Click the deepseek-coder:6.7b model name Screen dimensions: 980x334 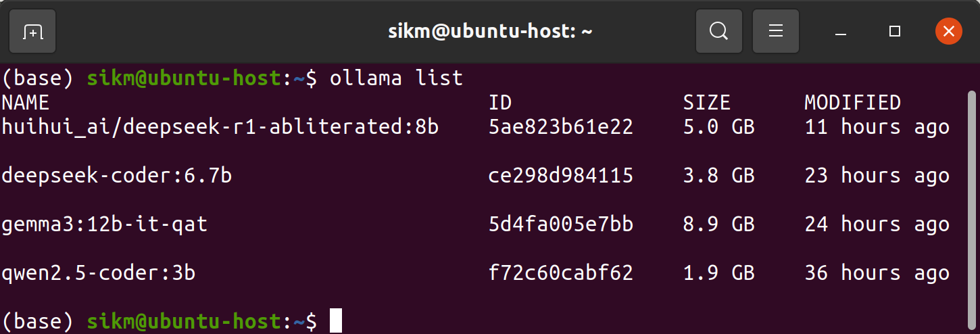pos(116,175)
